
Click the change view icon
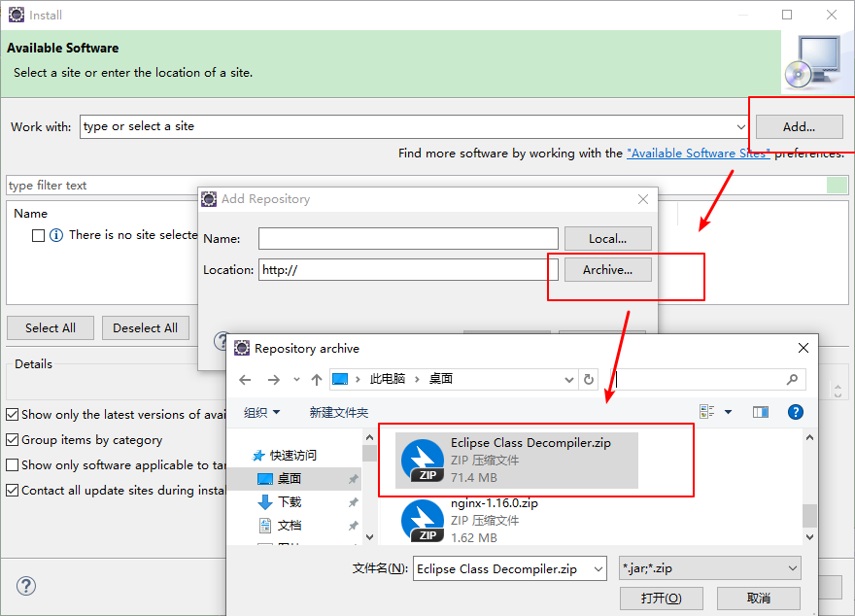point(707,412)
